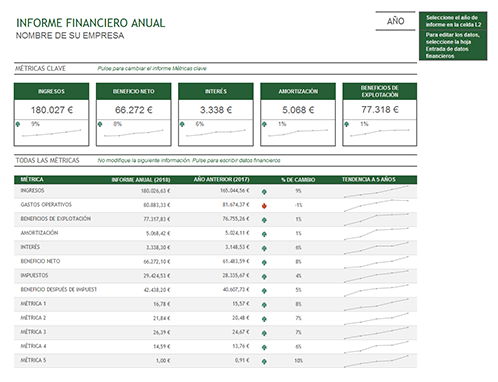Select the BENEFICIOS DE EXPLOTACIÓN card header

[380, 91]
